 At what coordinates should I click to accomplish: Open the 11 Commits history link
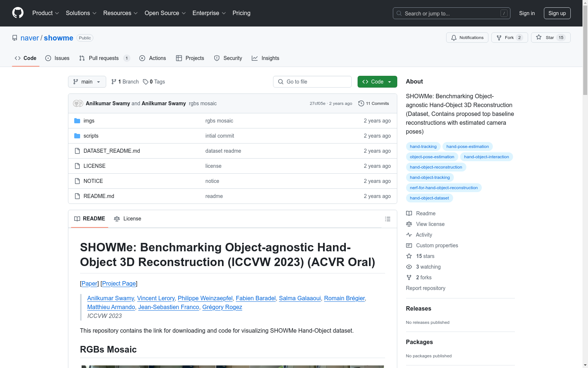tap(374, 103)
